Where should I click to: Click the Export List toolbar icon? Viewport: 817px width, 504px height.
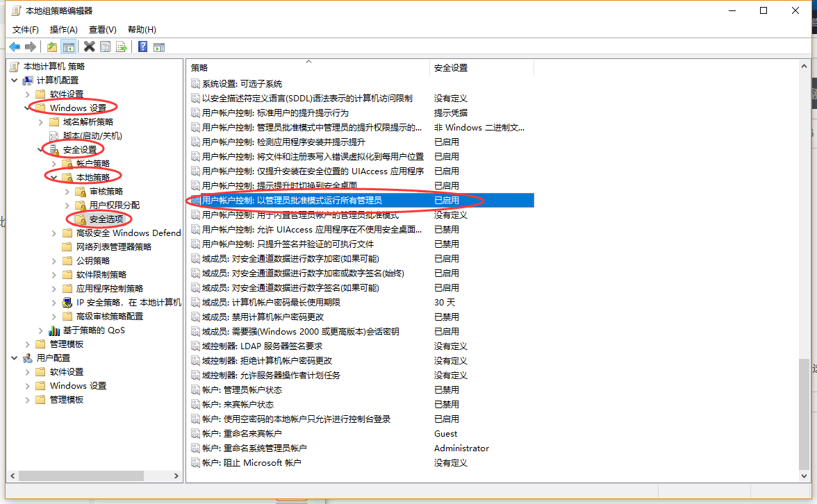point(123,47)
